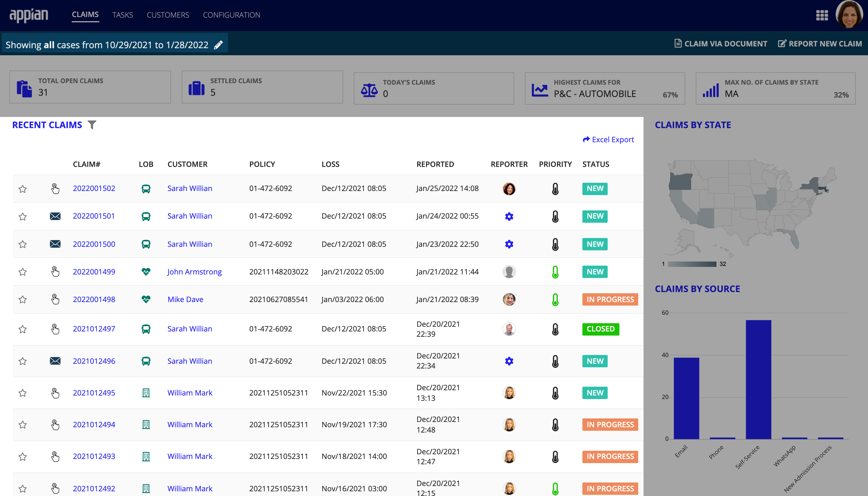868x496 pixels.
Task: Click the green low-priority thermometer icon on claim 2022001499
Action: point(554,272)
